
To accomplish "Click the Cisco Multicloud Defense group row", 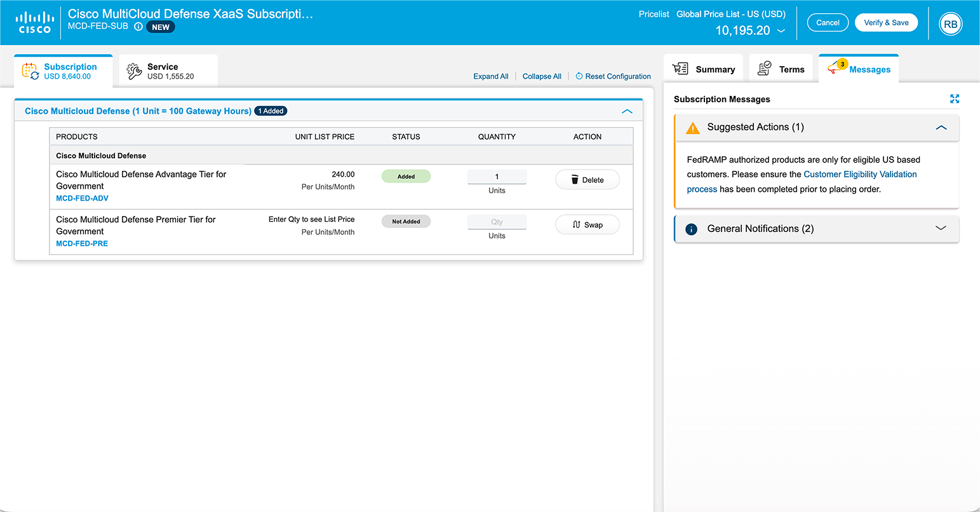I will click(341, 156).
